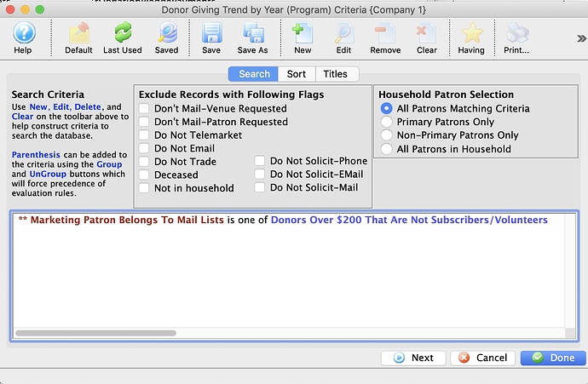The width and height of the screenshot is (588, 384).
Task: Enable Do Not Email flag
Action: [x=144, y=148]
